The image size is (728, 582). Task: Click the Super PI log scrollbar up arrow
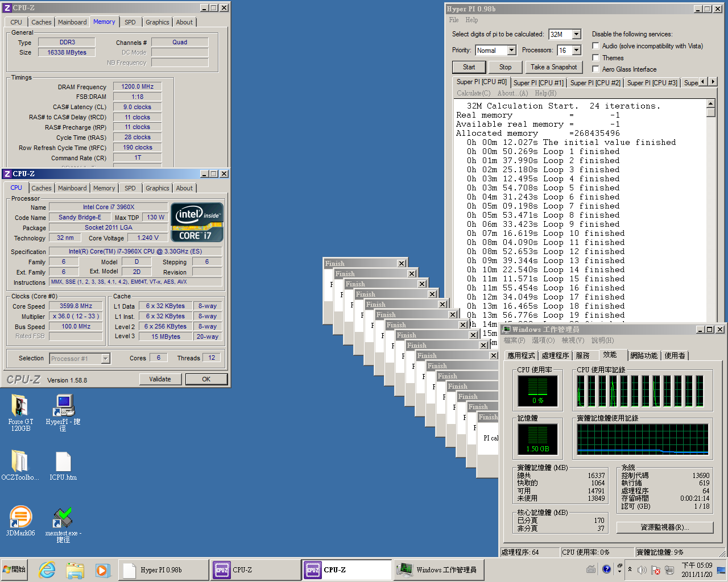tap(710, 103)
